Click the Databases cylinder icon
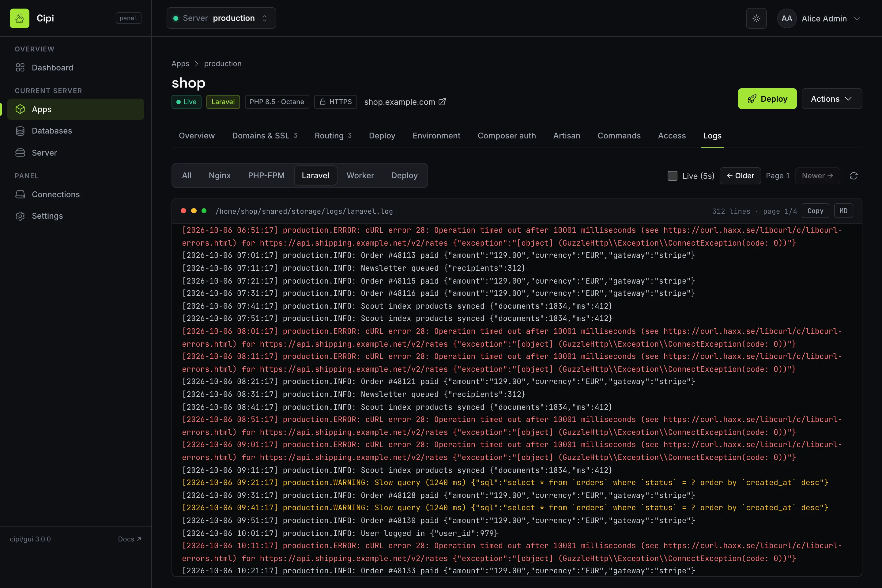This screenshot has width=882, height=588. [20, 131]
